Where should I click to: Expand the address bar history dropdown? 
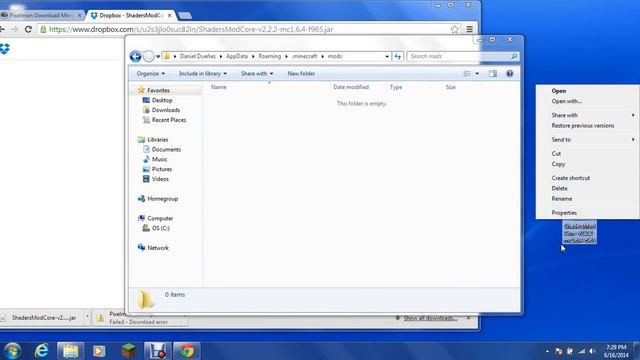(x=387, y=56)
